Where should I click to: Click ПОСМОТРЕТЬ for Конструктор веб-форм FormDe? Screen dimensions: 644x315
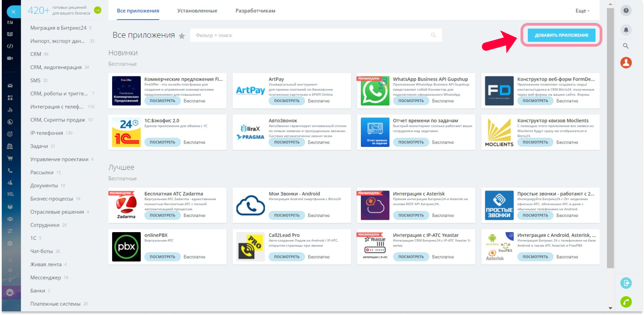[x=535, y=101]
